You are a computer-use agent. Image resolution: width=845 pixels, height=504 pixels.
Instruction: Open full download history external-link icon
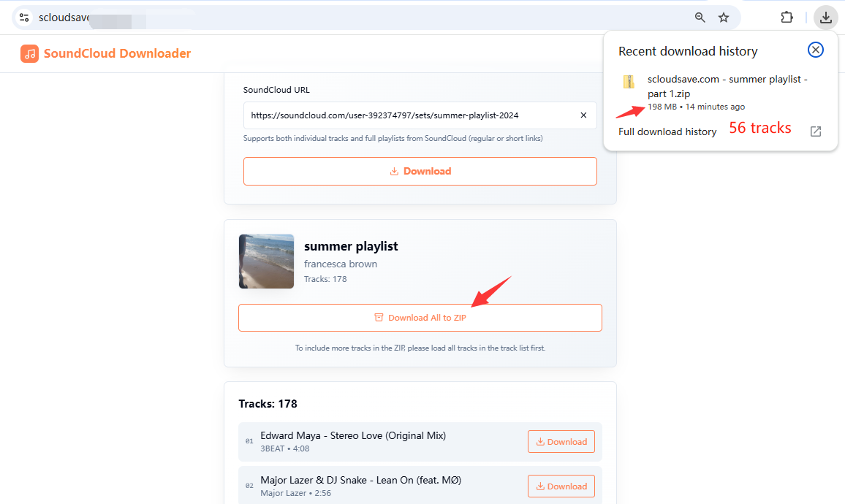coord(815,131)
